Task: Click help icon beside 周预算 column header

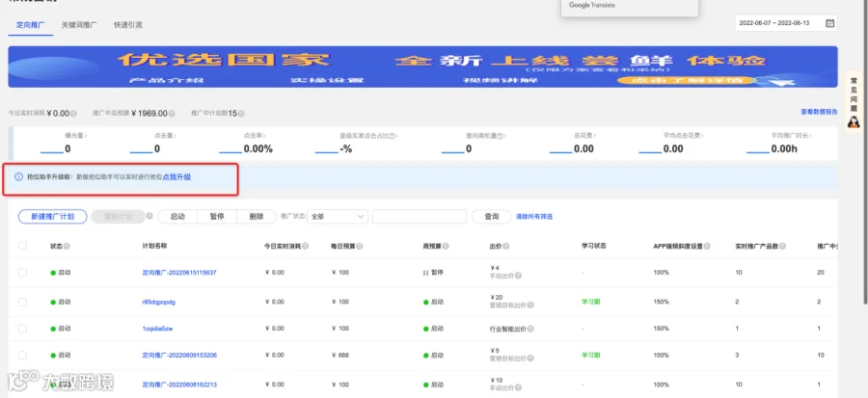Action: click(x=446, y=246)
